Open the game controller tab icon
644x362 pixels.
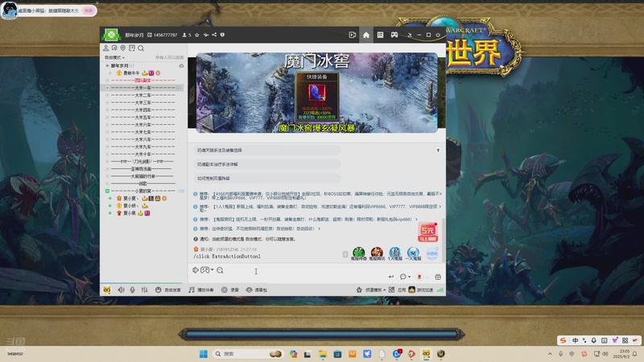(394, 35)
